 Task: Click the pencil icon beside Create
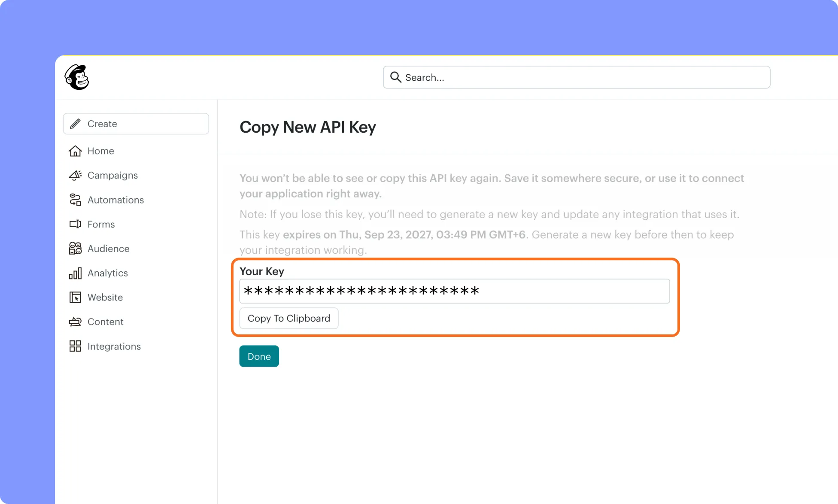[x=75, y=124]
